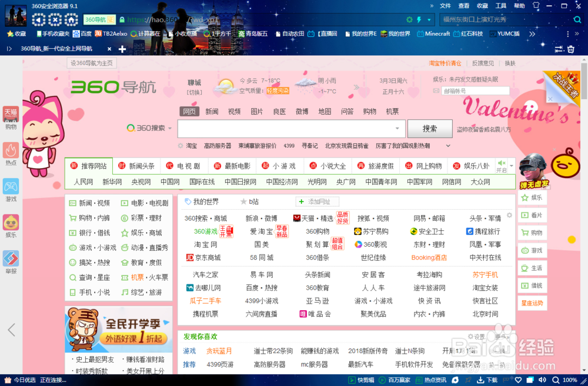Click the volume speaker icon in status bar
This screenshot has height=386, width=588.
(542, 380)
